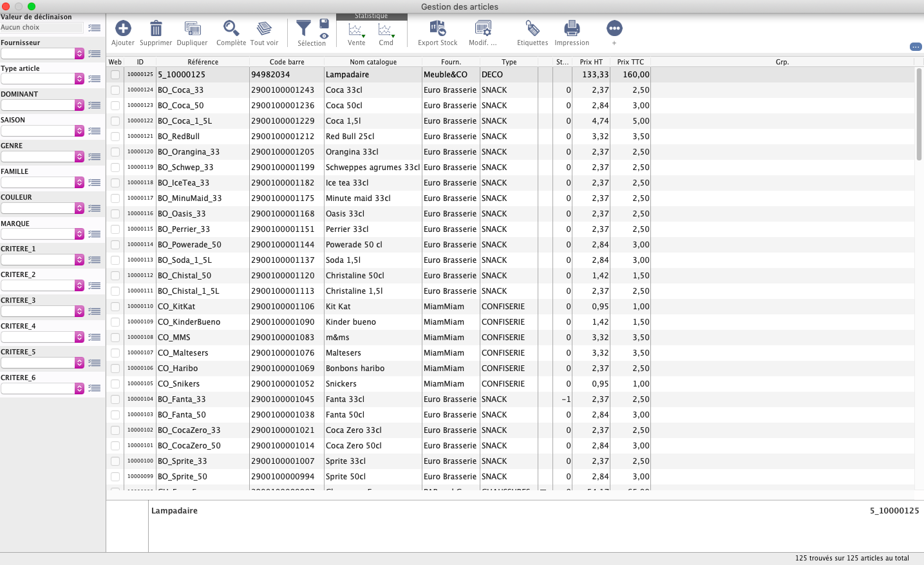Screen dimensions: 924x565
Task: Click the Ajouter plus icon
Action: pos(123,28)
